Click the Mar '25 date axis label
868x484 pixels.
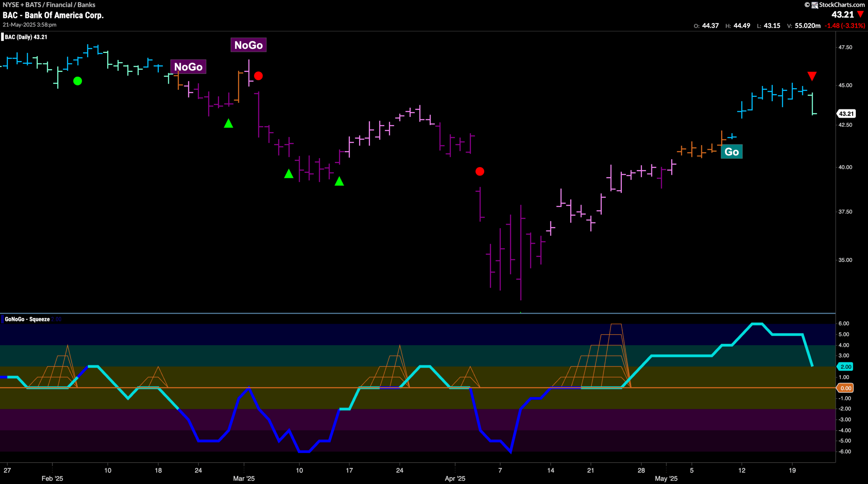(x=244, y=479)
